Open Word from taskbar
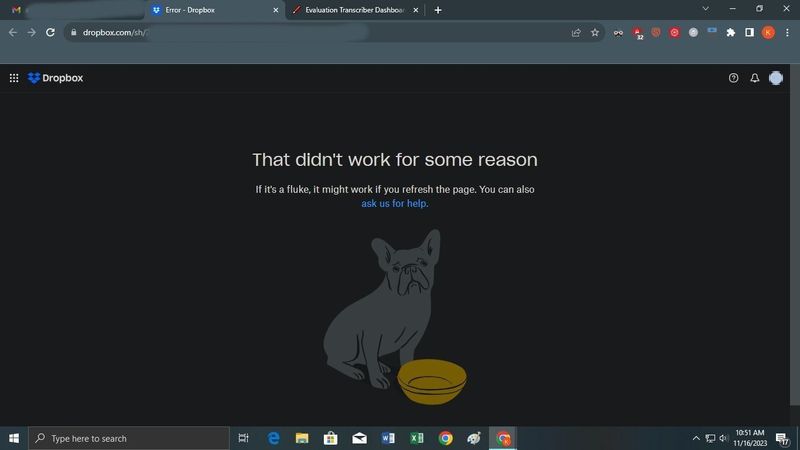The height and width of the screenshot is (450, 800). tap(388, 438)
